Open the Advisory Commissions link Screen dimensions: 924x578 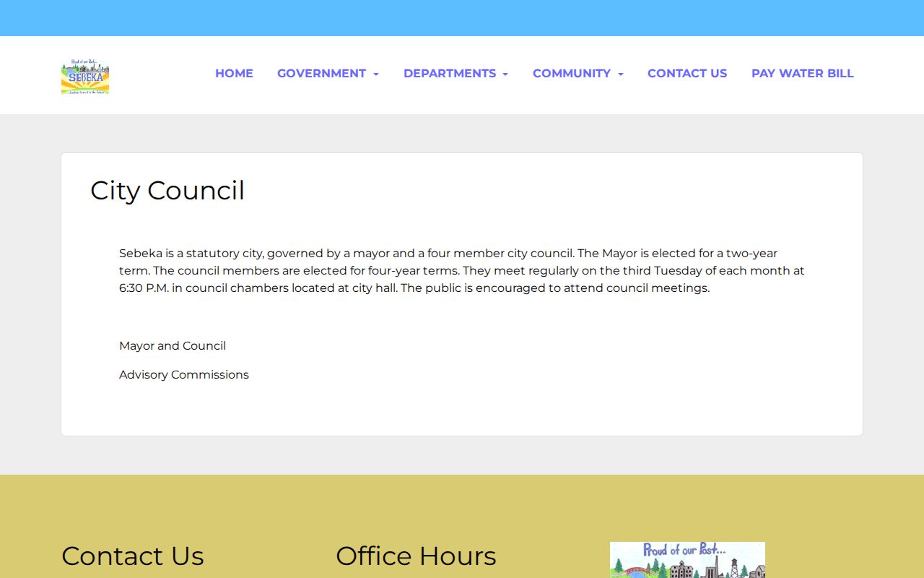tap(184, 375)
